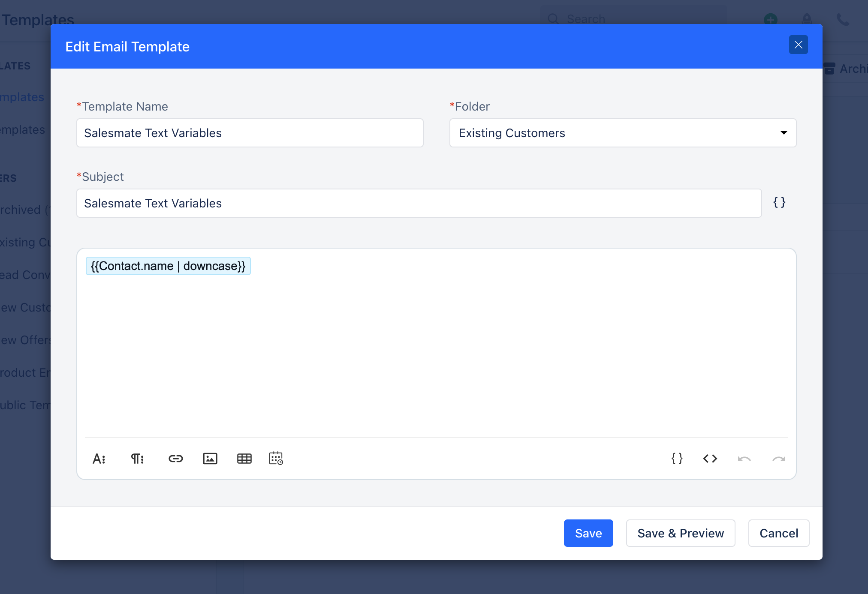Image resolution: width=868 pixels, height=594 pixels.
Task: Click the calendar meeting scheduler icon
Action: (x=276, y=459)
